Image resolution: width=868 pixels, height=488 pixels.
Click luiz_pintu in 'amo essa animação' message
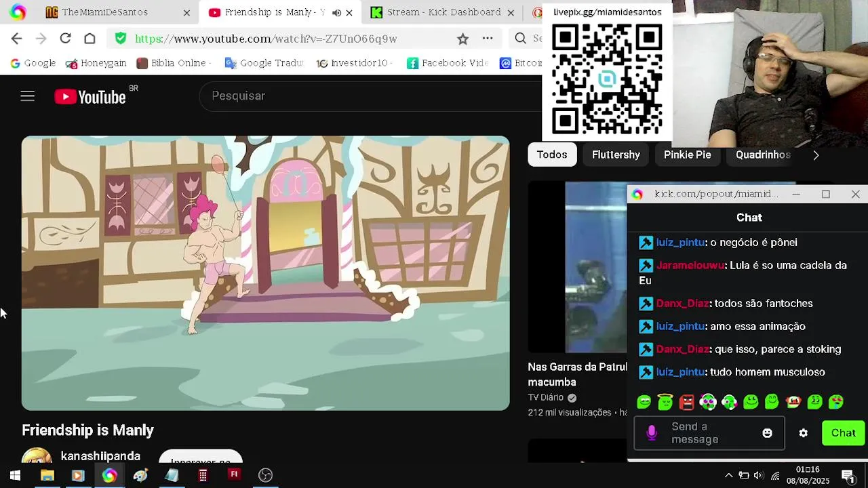coord(680,326)
